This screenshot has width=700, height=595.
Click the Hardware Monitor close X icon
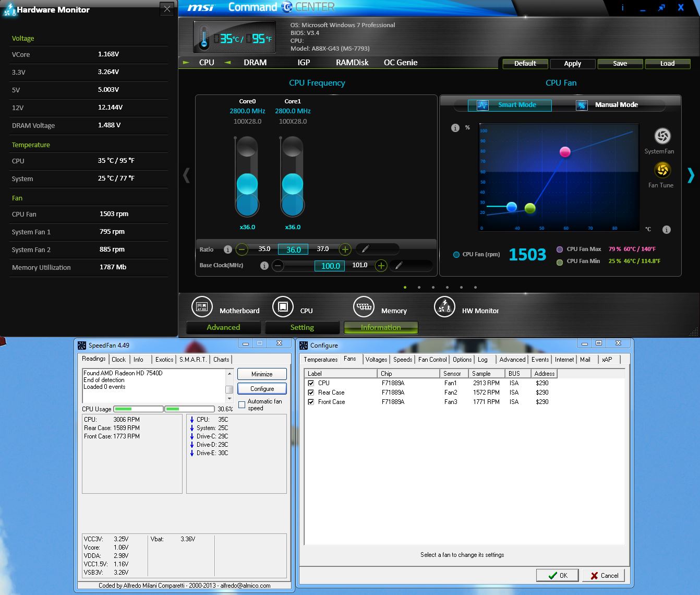pyautogui.click(x=167, y=9)
